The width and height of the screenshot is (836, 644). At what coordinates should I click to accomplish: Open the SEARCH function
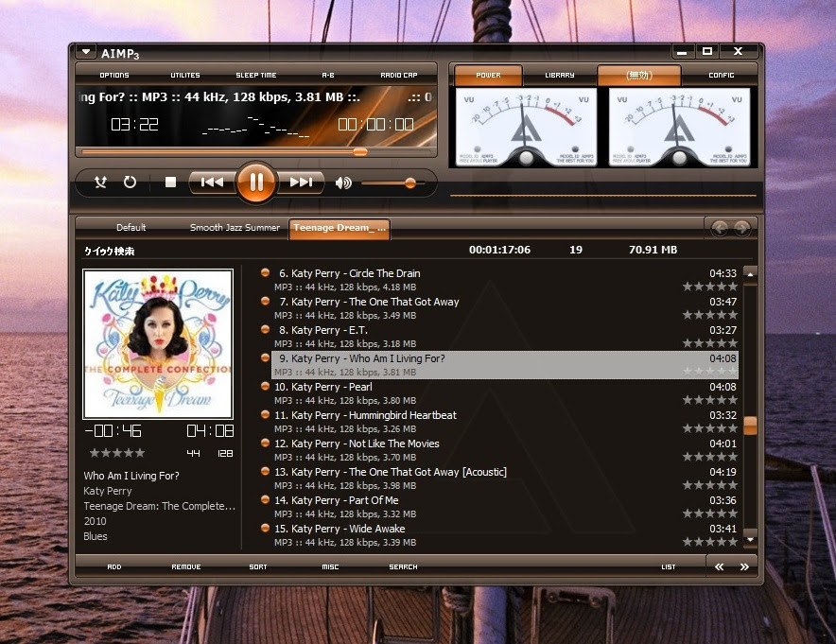(403, 566)
